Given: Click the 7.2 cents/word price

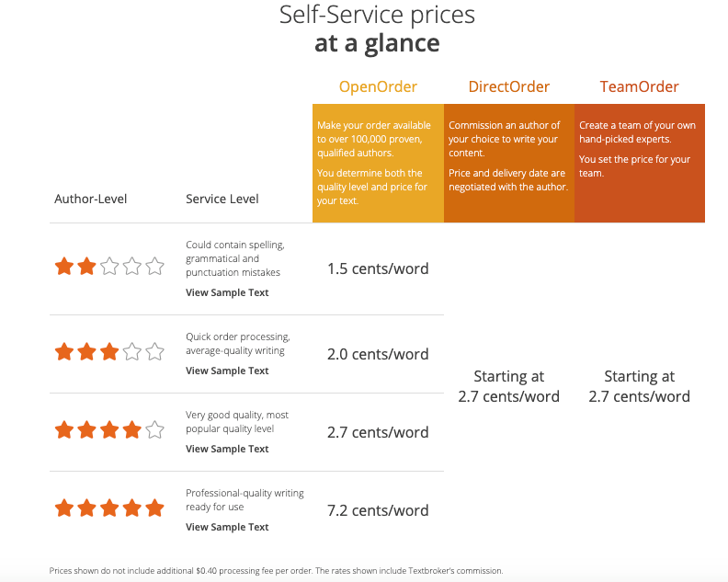Looking at the screenshot, I should (378, 510).
